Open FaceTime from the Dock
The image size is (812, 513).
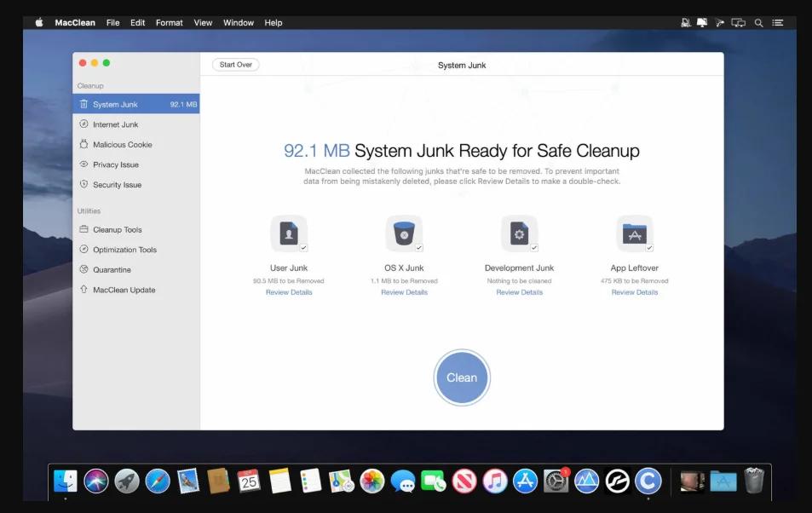(x=434, y=481)
